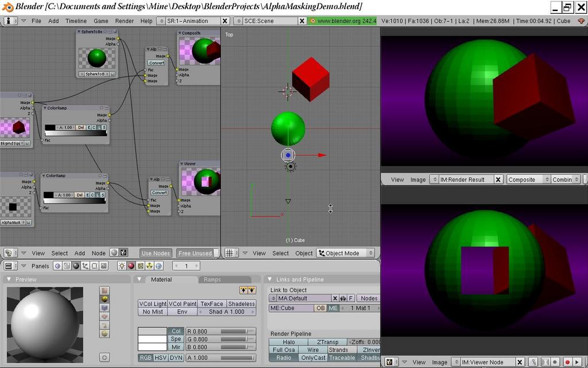Open the Object menu in 3D view header
588x368 pixels.
304,253
